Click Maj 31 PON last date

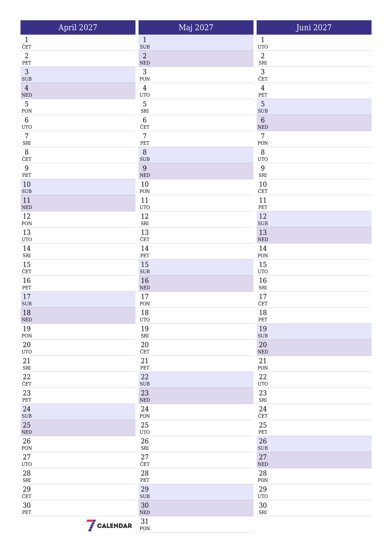pyautogui.click(x=196, y=525)
